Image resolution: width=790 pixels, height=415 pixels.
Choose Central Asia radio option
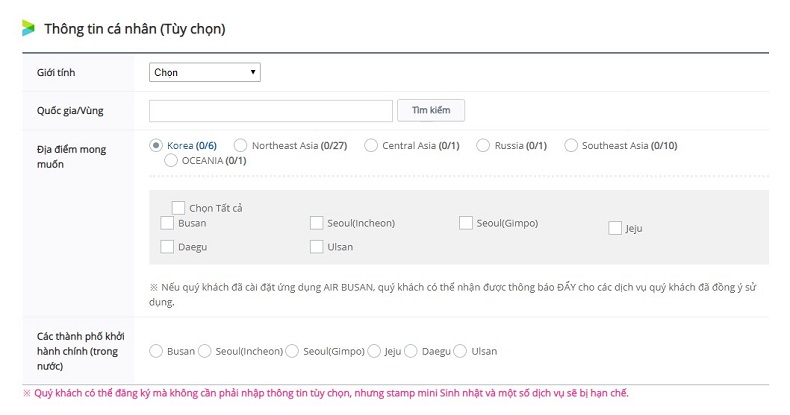tap(372, 145)
